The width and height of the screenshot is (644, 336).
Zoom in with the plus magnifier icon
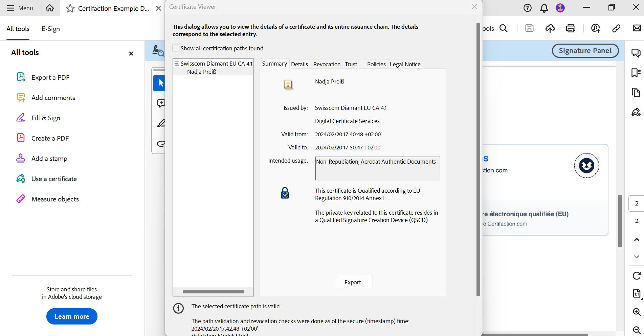pyautogui.click(x=637, y=312)
